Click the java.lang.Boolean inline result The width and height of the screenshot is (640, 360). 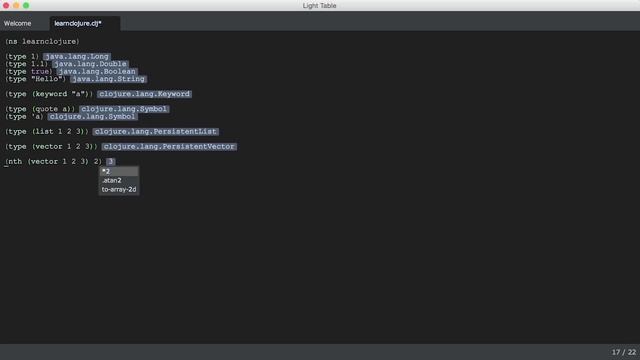[97, 71]
